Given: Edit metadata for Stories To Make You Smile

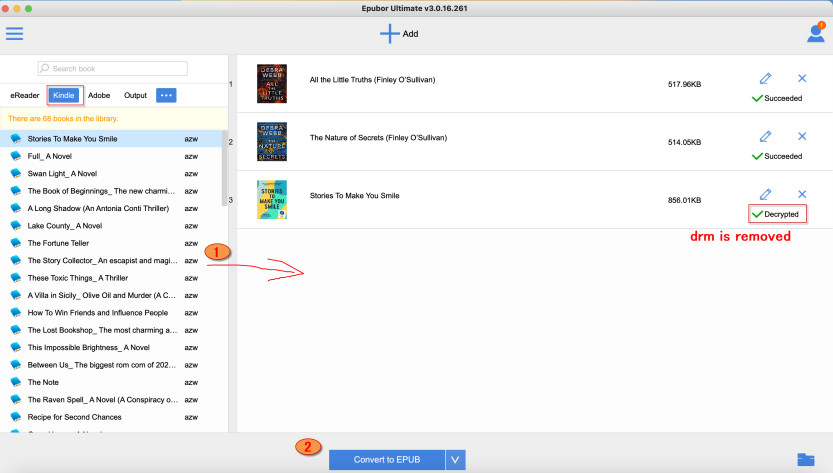Looking at the screenshot, I should (765, 195).
